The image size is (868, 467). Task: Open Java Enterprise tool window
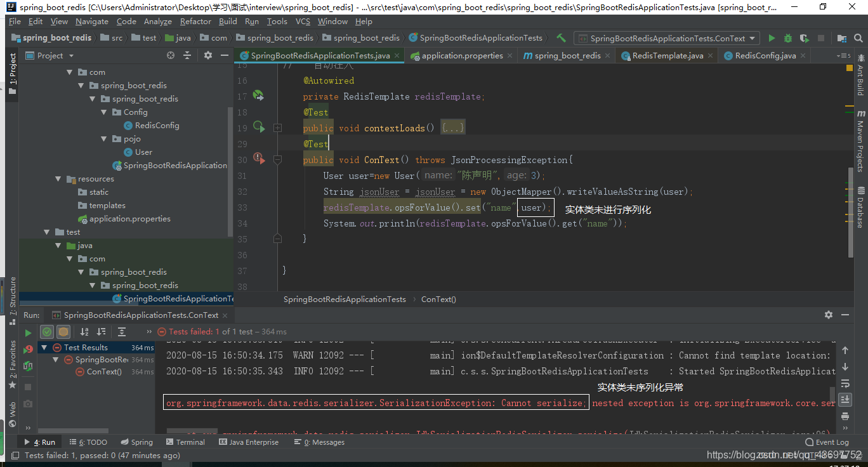(x=249, y=442)
